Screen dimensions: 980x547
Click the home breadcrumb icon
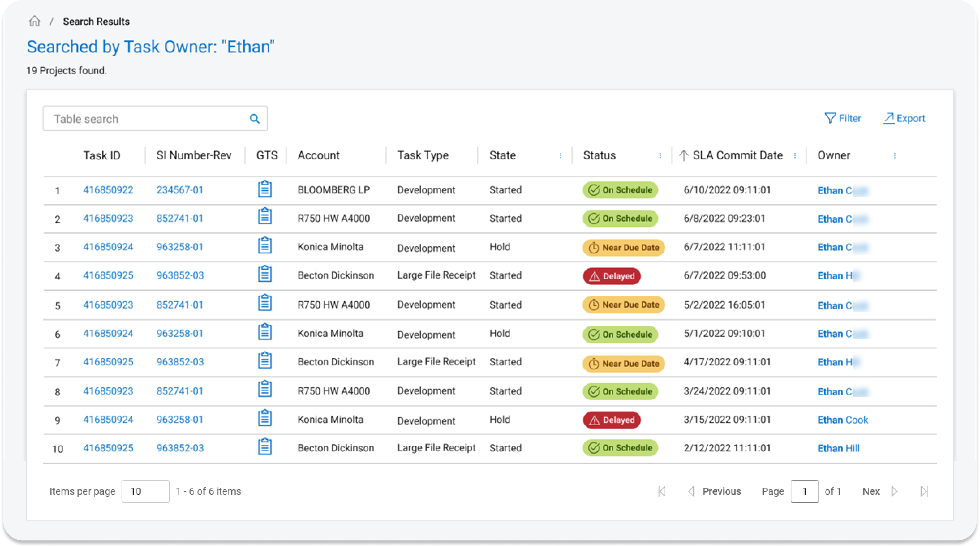[35, 21]
